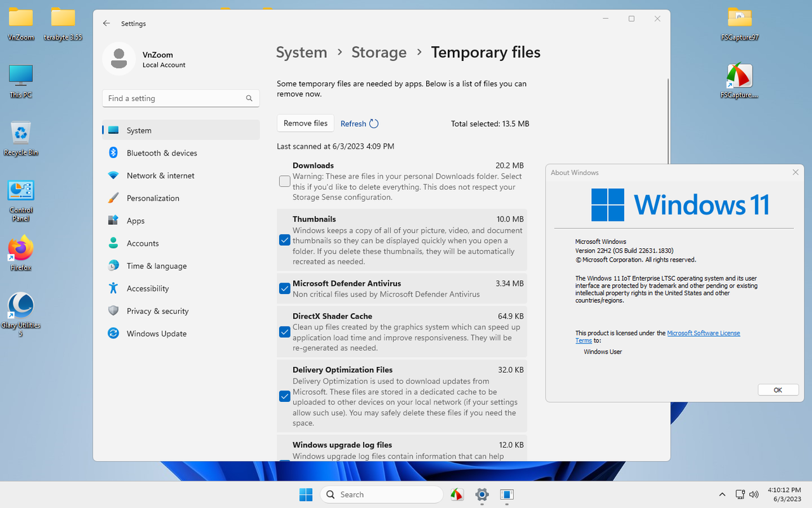The image size is (812, 508).
Task: Select Time & language globe icon
Action: point(114,265)
